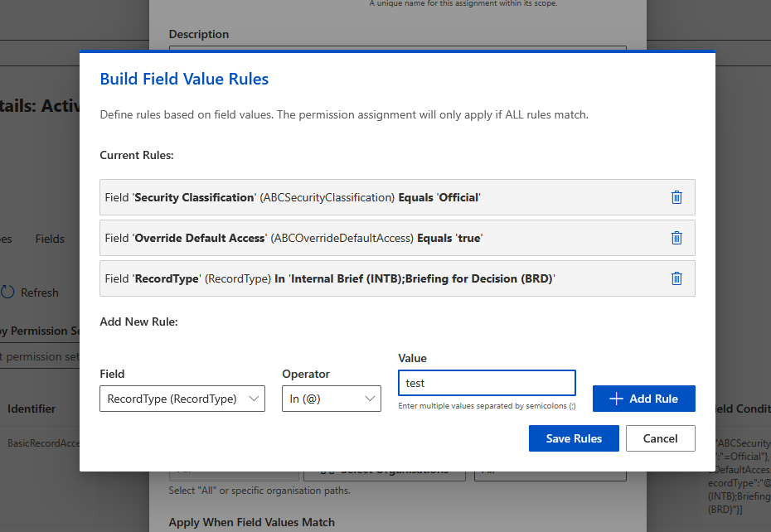The height and width of the screenshot is (532, 771).
Task: Remove the RecordType rule via trash icon
Action: coord(676,278)
